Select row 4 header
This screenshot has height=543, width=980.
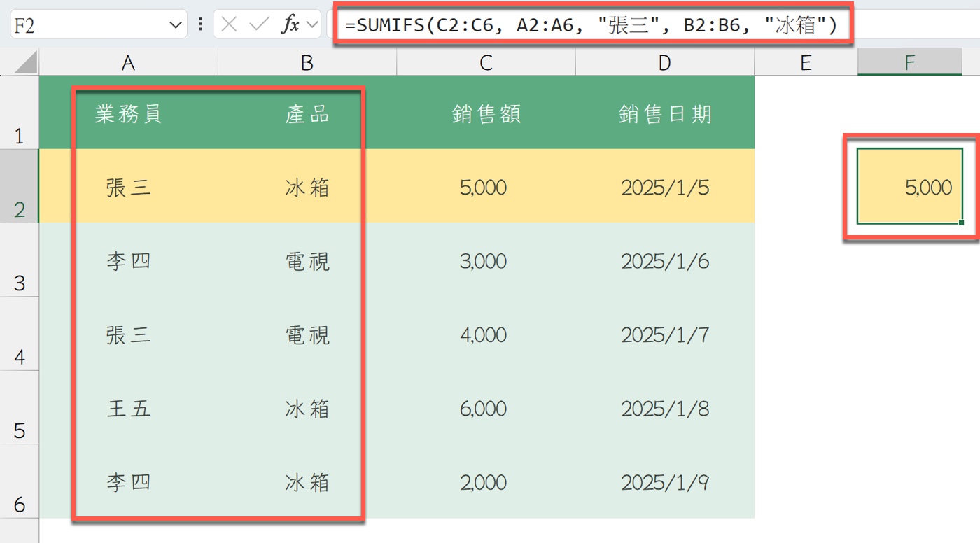[x=20, y=336]
